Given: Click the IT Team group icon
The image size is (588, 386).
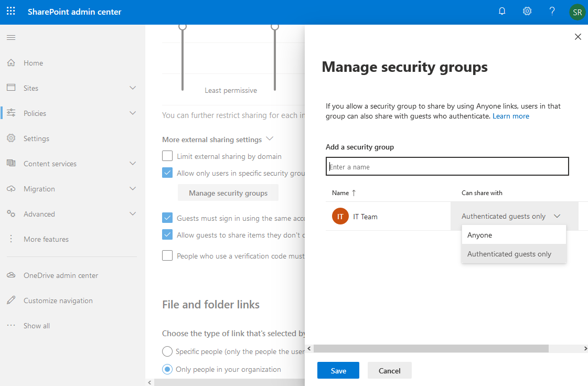Looking at the screenshot, I should [340, 216].
